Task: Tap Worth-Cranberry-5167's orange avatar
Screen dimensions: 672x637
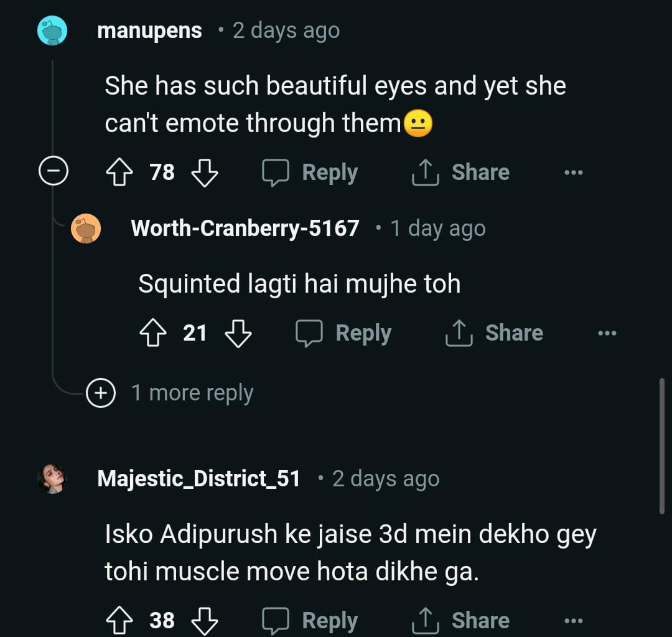Action: 86,229
